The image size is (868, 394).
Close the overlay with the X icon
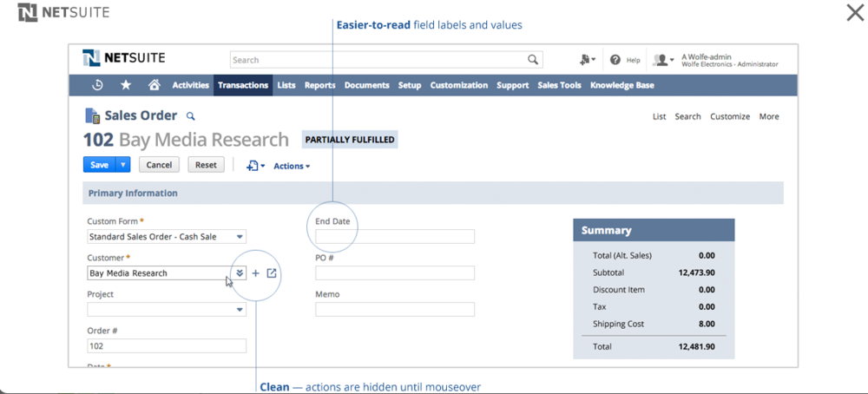[x=854, y=13]
